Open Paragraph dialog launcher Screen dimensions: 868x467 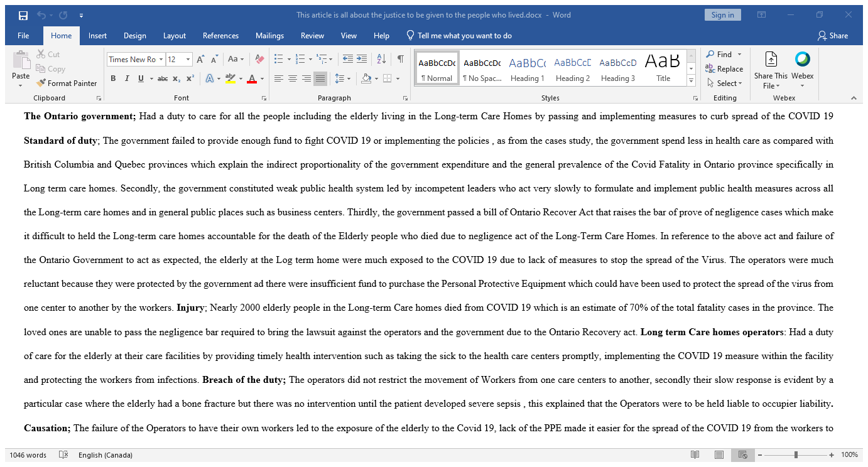(405, 99)
